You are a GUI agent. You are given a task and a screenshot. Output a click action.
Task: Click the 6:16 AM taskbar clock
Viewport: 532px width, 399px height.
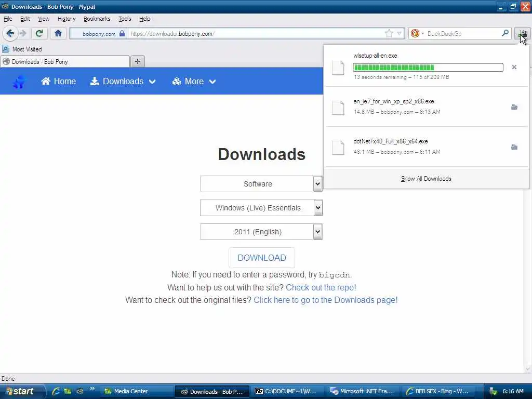coord(513,392)
